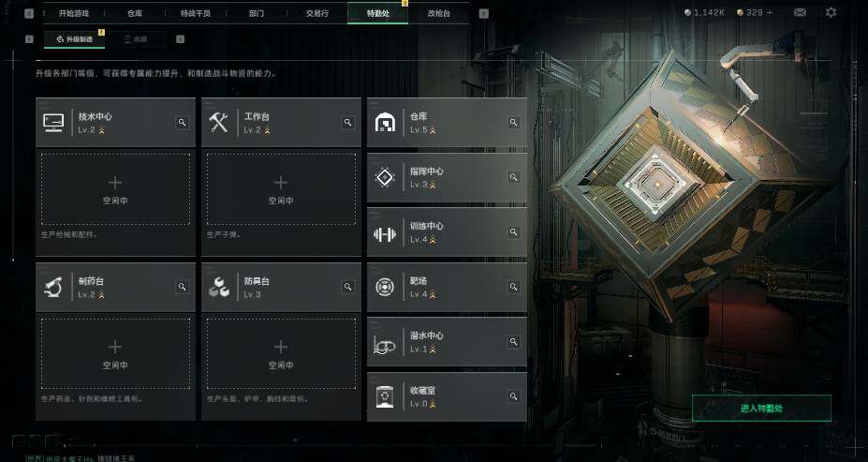Screen dimensions: 868x462
Task: Select the 训练中心 dumbbell icon
Action: pyautogui.click(x=385, y=234)
